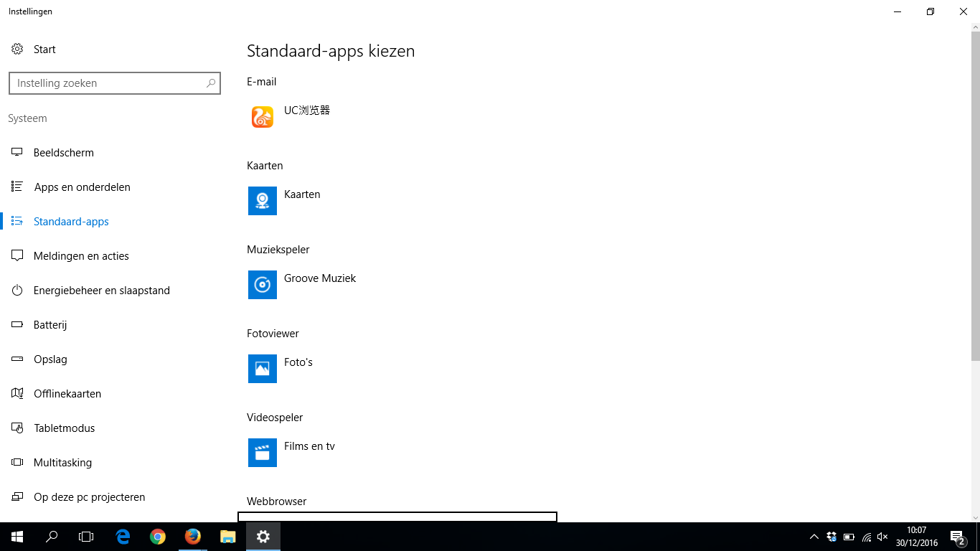
Task: Click the Groove Muziek app icon
Action: 263,285
